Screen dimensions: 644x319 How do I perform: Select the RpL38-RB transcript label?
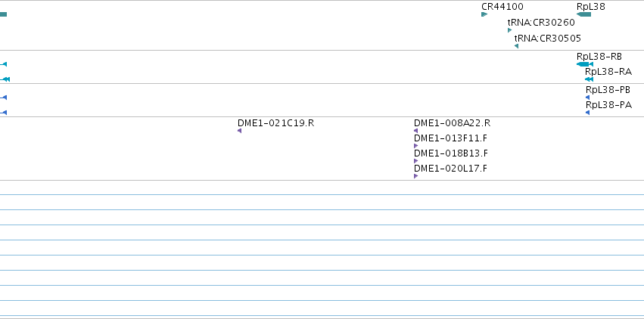point(599,57)
